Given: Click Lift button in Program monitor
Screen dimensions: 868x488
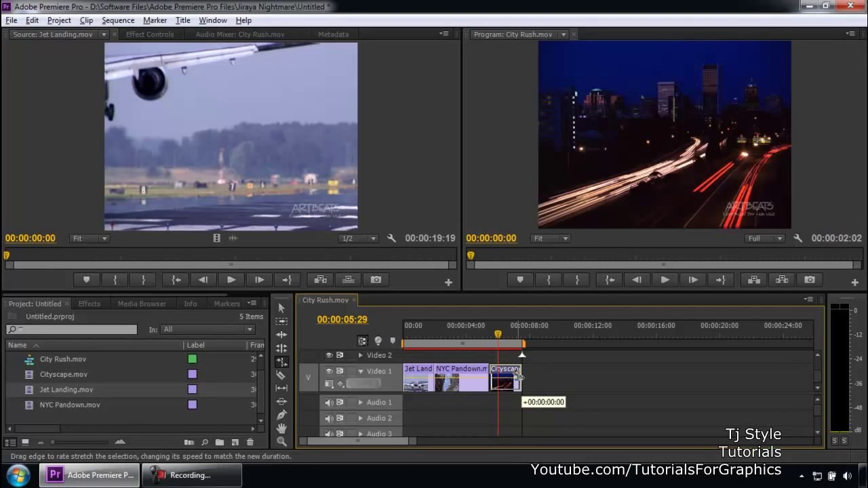Looking at the screenshot, I should coord(753,279).
